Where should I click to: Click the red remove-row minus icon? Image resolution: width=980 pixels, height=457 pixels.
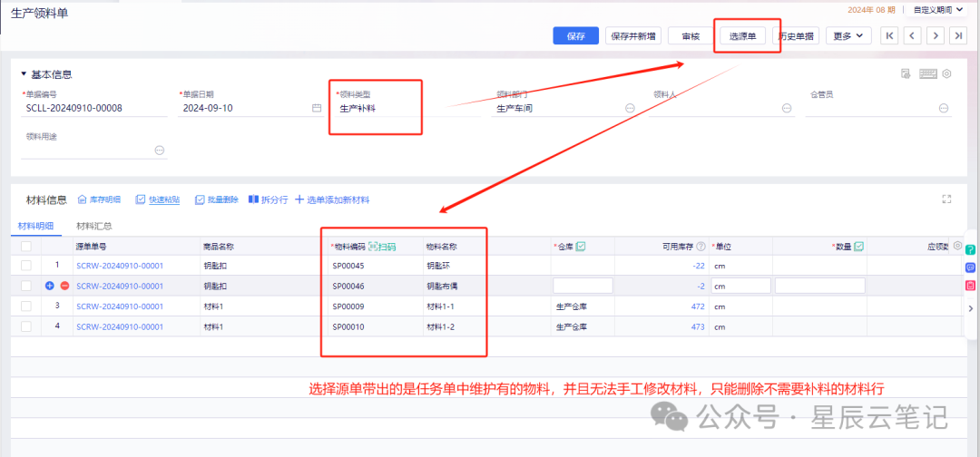coord(64,286)
